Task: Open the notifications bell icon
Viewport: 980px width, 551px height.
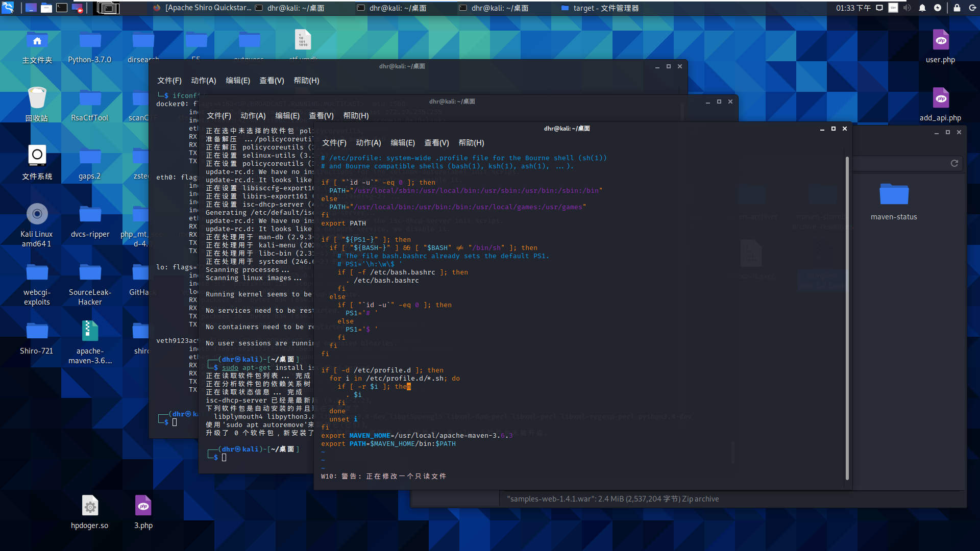Action: [x=922, y=8]
